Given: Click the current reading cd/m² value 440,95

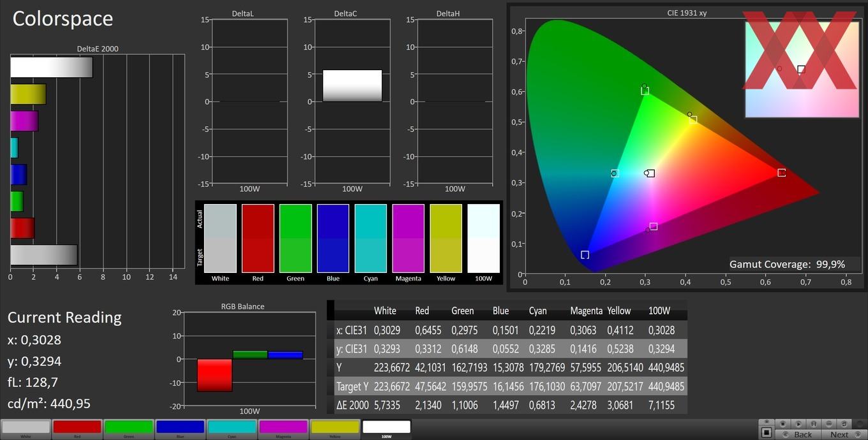Looking at the screenshot, I should point(49,404).
